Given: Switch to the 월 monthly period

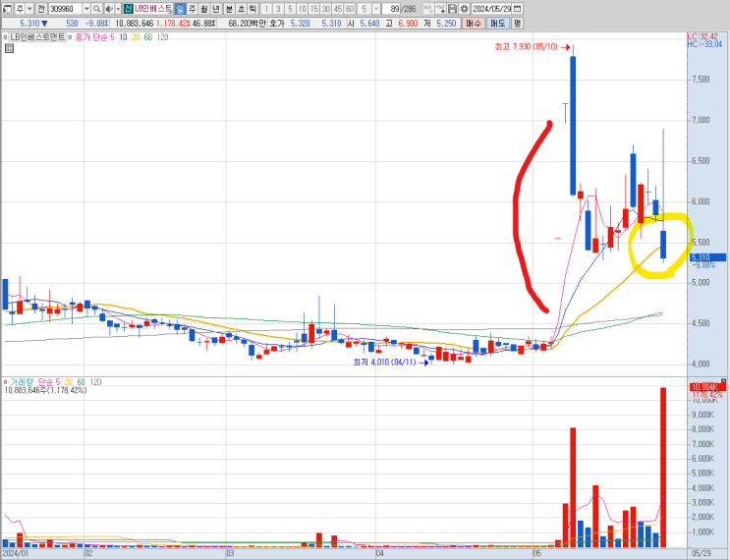Looking at the screenshot, I should tap(204, 9).
